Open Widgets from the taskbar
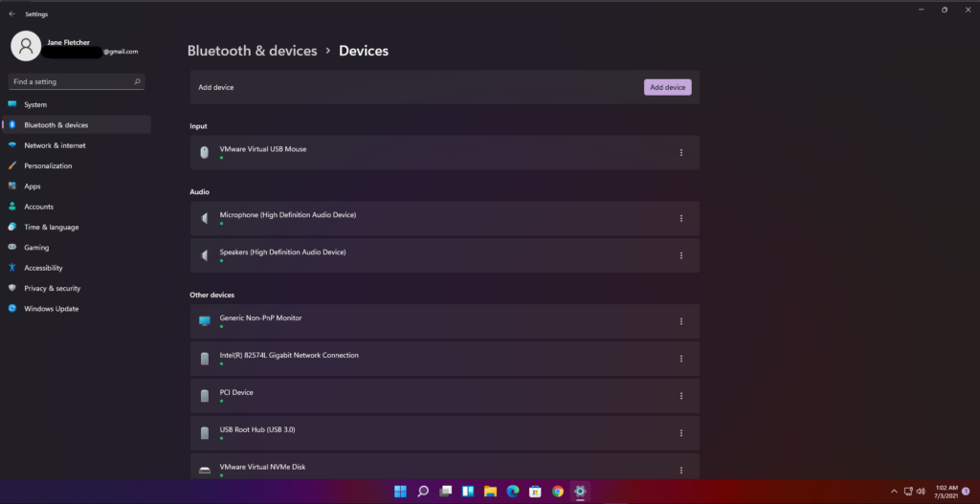This screenshot has width=980, height=504. 468,492
